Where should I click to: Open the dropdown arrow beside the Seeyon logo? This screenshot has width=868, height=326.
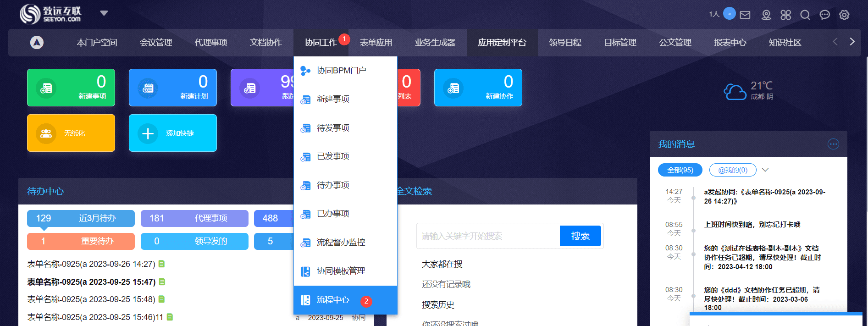click(x=104, y=13)
